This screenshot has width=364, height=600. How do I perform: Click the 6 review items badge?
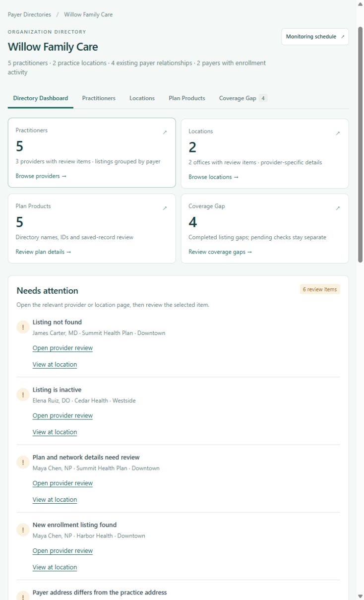pos(320,289)
